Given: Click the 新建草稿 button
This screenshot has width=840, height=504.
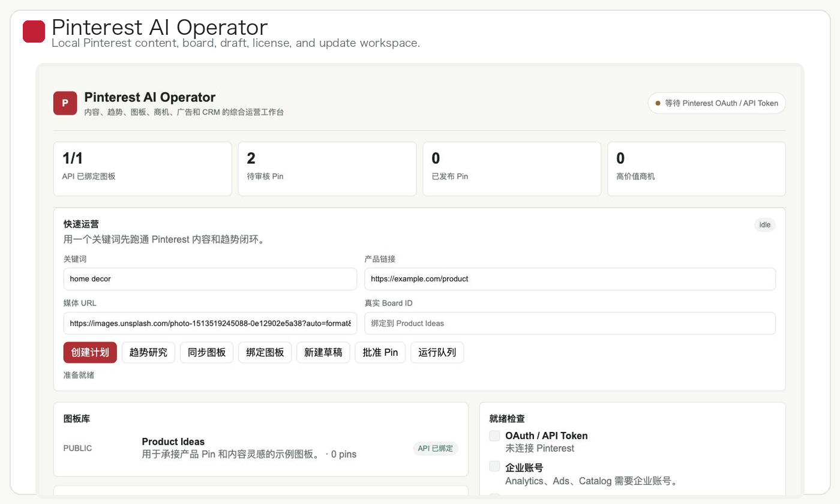Looking at the screenshot, I should click(x=323, y=352).
